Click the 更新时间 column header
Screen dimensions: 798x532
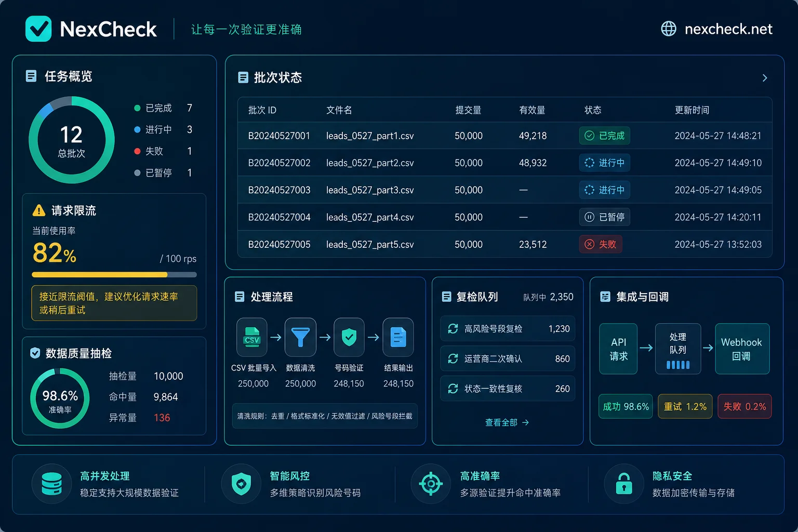coord(692,110)
